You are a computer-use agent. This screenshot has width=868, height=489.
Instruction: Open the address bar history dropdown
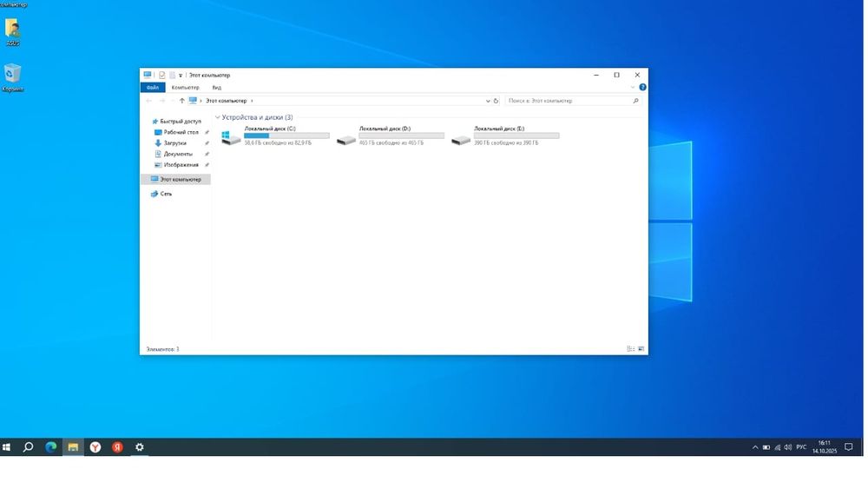click(x=488, y=101)
